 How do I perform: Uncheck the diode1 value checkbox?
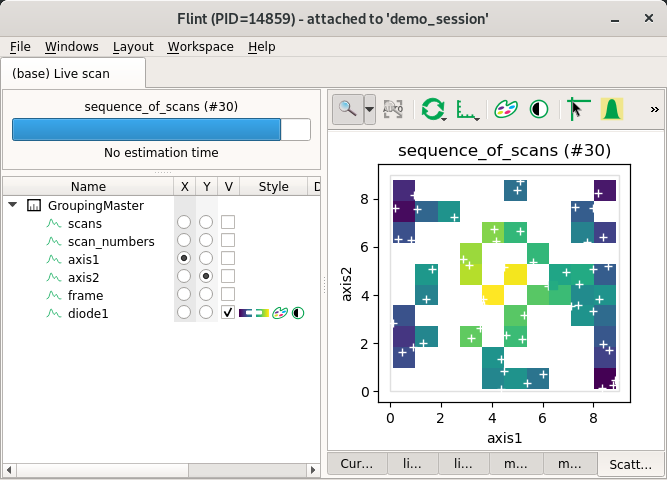point(228,313)
